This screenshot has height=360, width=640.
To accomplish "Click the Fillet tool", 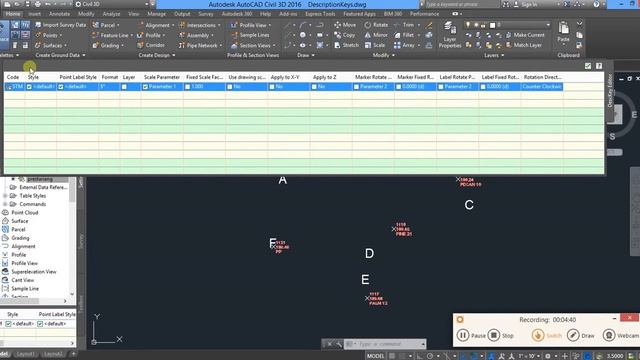I will coord(404,35).
